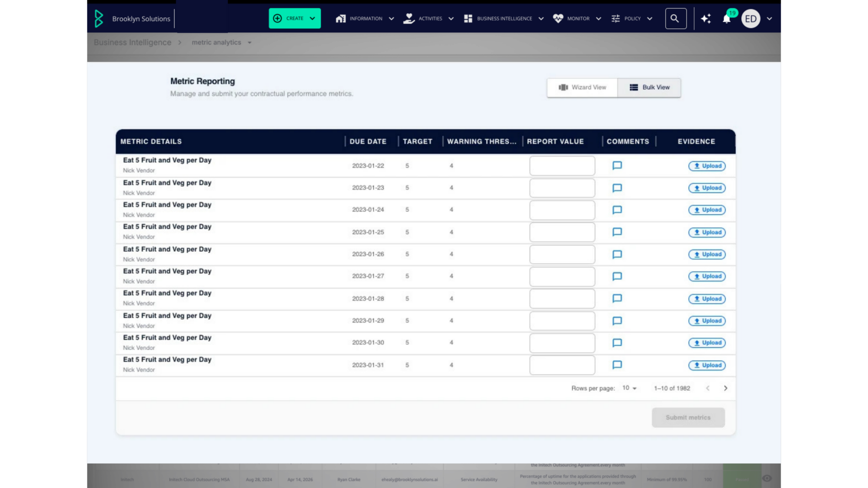The width and height of the screenshot is (868, 488).
Task: Focus report value field for 2023-01-22
Action: [562, 166]
